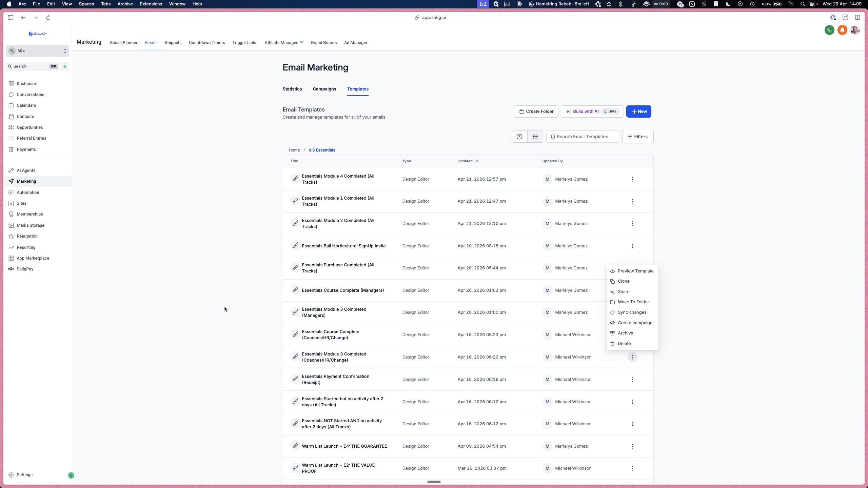Toggle the Arc sidebar icon
The height and width of the screenshot is (488, 868).
point(11,18)
